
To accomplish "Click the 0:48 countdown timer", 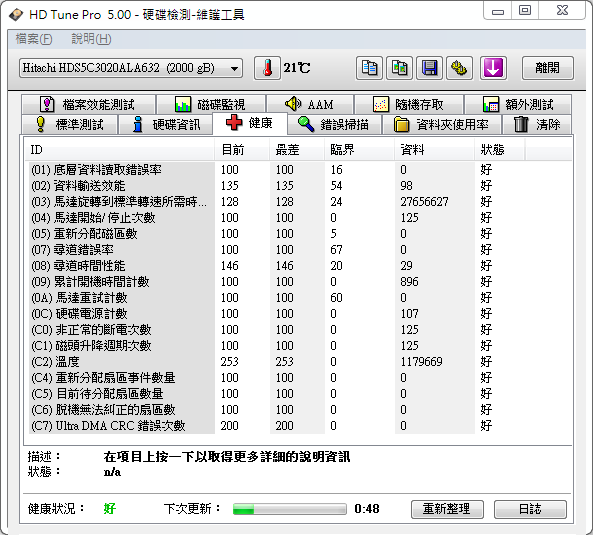I will click(367, 509).
